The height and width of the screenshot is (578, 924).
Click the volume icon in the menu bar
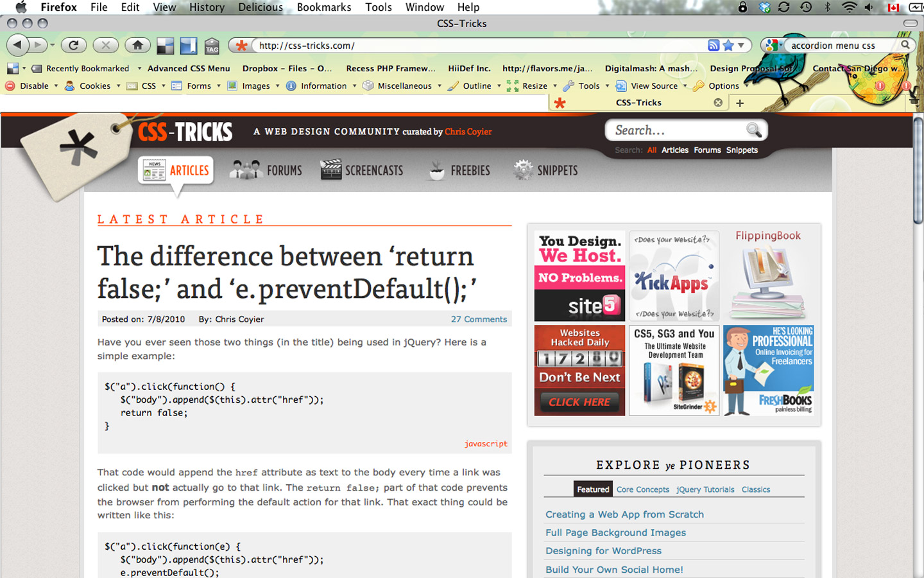(869, 7)
